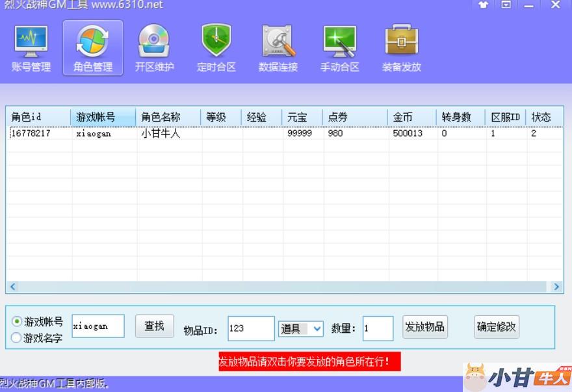572x392 pixels.
Task: Sort by 金币 column header
Action: click(412, 117)
